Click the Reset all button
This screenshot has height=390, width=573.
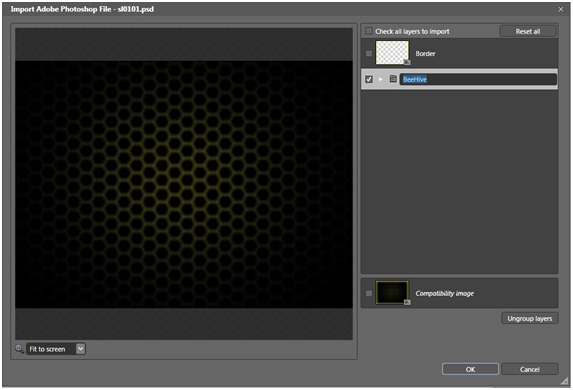click(528, 31)
